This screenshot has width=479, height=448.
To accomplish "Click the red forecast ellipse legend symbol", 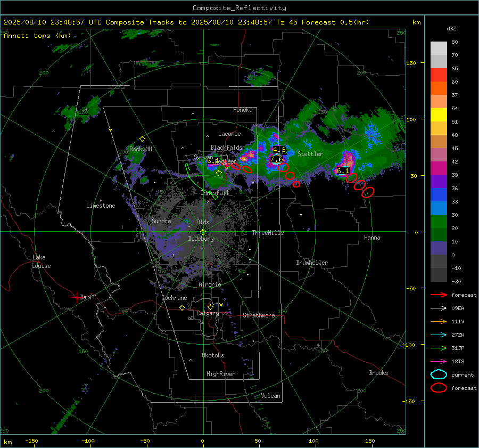I will pyautogui.click(x=439, y=388).
